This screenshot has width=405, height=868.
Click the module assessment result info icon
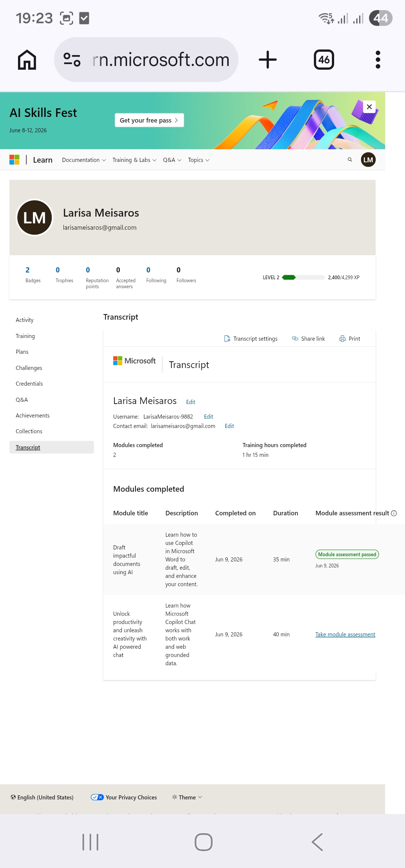[x=394, y=513]
